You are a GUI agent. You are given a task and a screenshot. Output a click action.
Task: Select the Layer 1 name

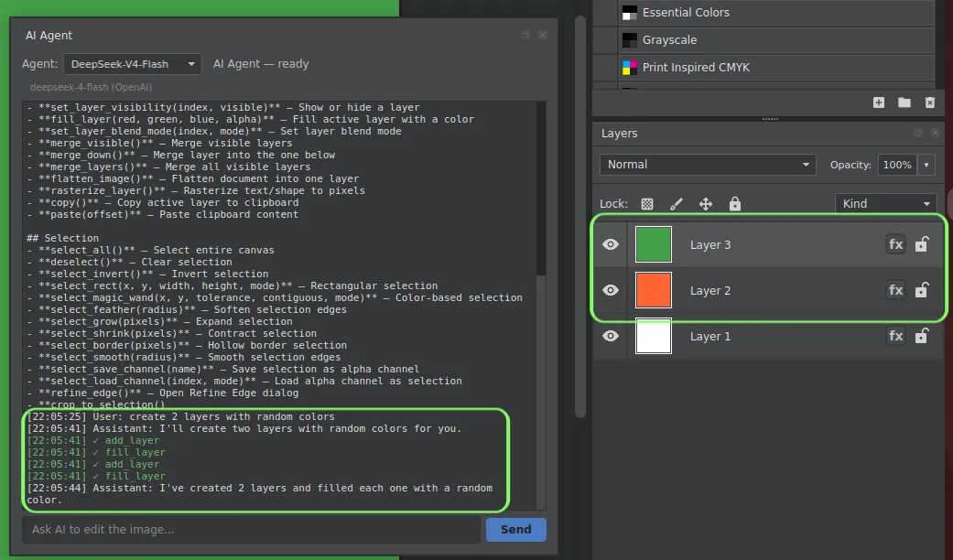[x=710, y=337]
